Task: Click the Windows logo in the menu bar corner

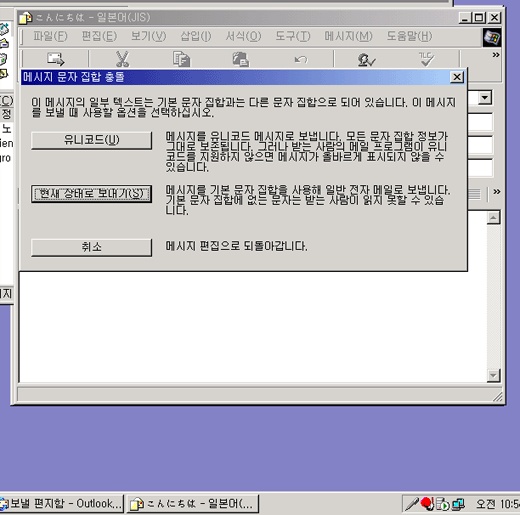Action: click(492, 37)
